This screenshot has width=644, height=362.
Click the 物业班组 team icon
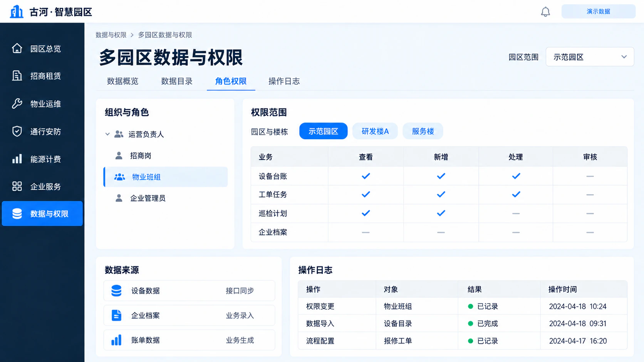coord(119,177)
